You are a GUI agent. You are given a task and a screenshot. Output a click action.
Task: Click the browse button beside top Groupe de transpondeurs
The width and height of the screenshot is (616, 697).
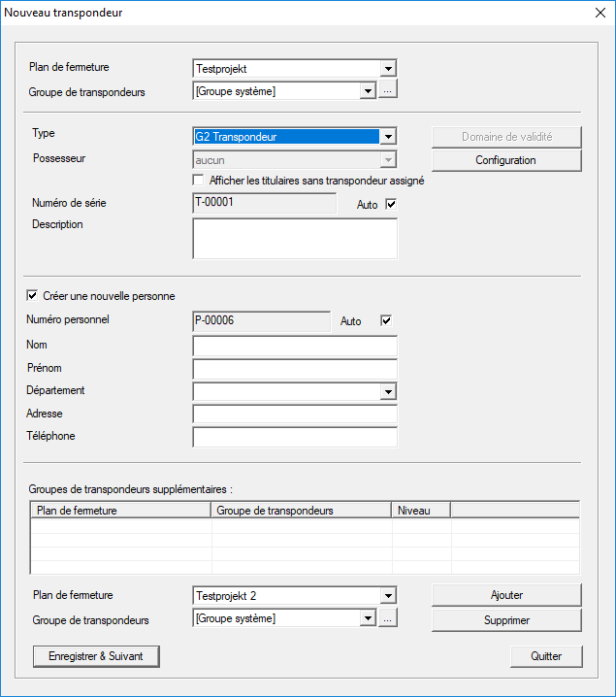click(388, 91)
